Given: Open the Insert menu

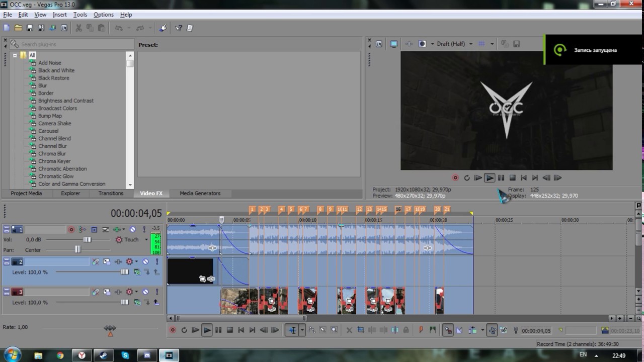Looking at the screenshot, I should coord(59,15).
